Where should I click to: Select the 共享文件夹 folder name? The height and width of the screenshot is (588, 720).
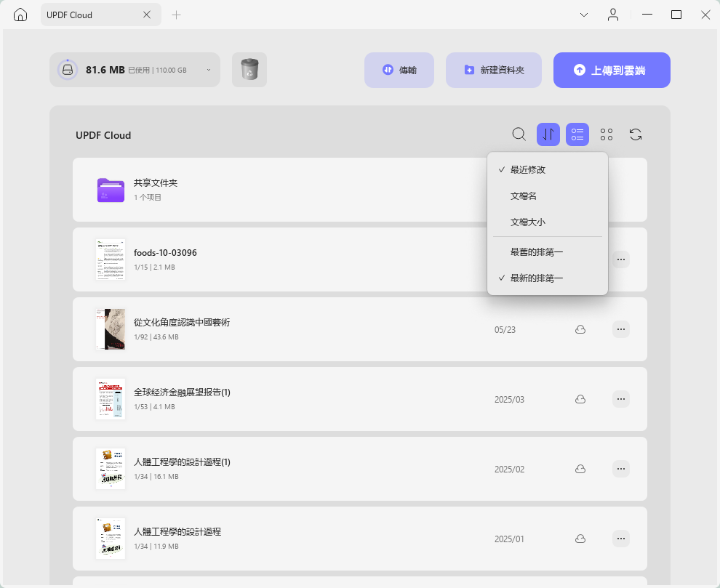(x=156, y=182)
